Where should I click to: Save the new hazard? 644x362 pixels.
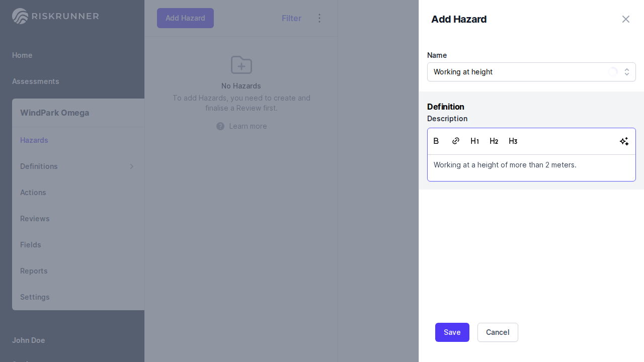tap(452, 332)
